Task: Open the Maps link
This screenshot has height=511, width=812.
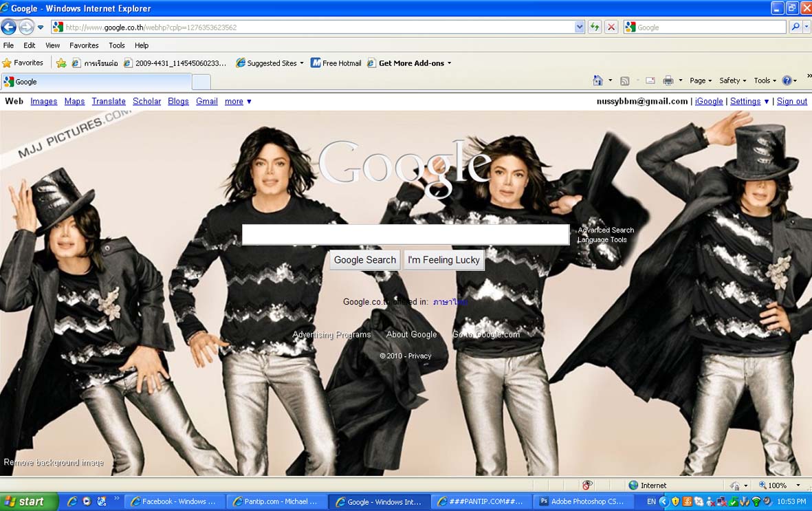Action: [74, 101]
